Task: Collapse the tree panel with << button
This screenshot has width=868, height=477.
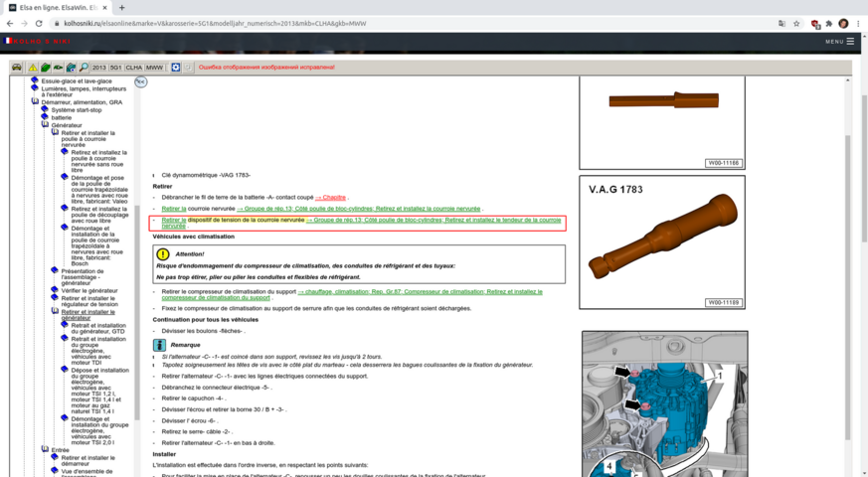Action: 141,81
